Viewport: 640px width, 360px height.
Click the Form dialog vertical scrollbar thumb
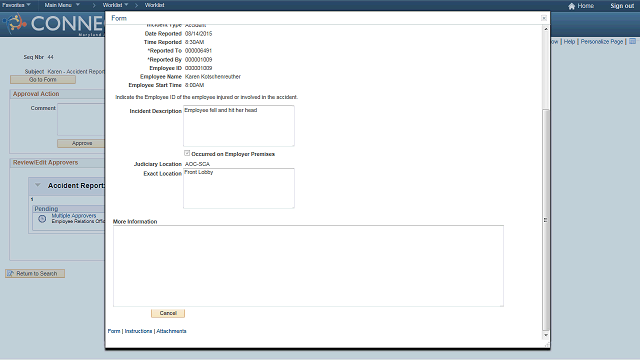(546, 220)
